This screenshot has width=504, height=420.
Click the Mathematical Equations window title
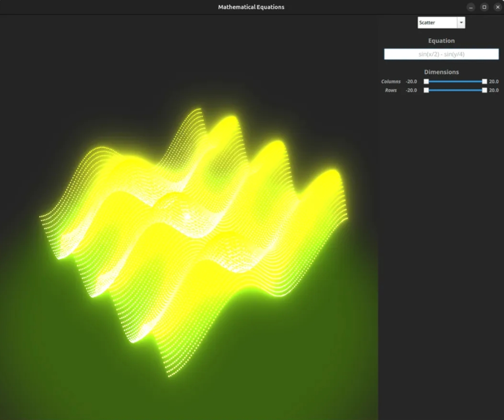click(x=251, y=7)
